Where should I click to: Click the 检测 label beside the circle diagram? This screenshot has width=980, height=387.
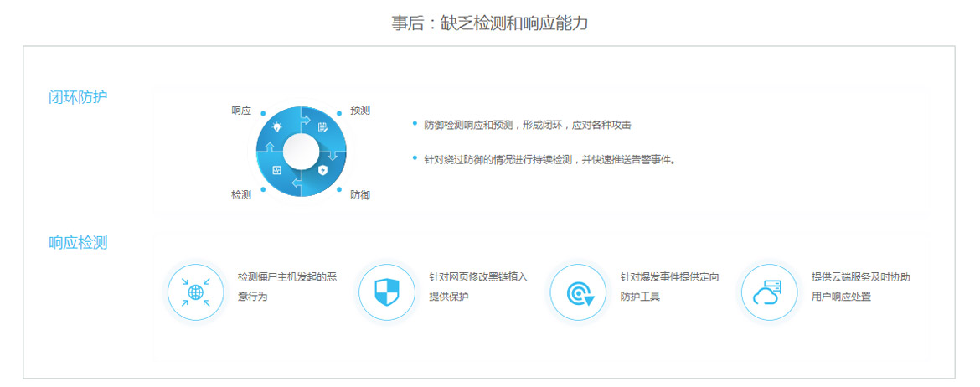coord(241,194)
